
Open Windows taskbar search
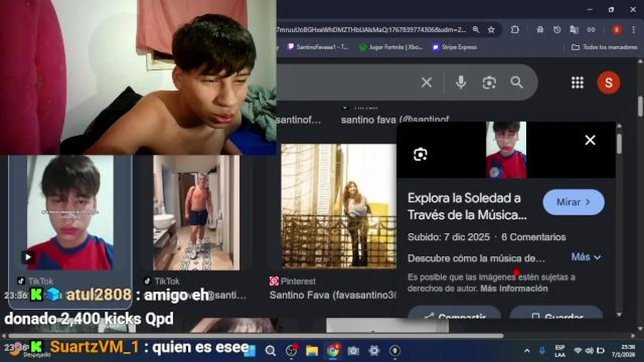270,350
